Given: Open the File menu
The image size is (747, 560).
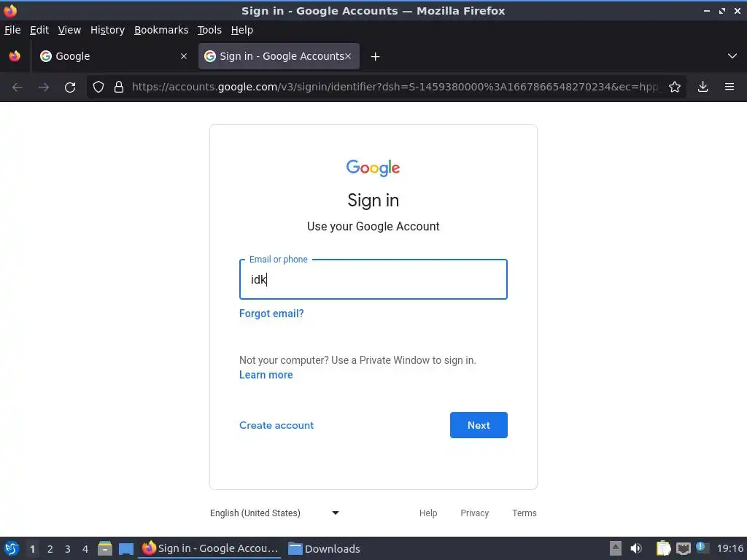Looking at the screenshot, I should click(12, 30).
